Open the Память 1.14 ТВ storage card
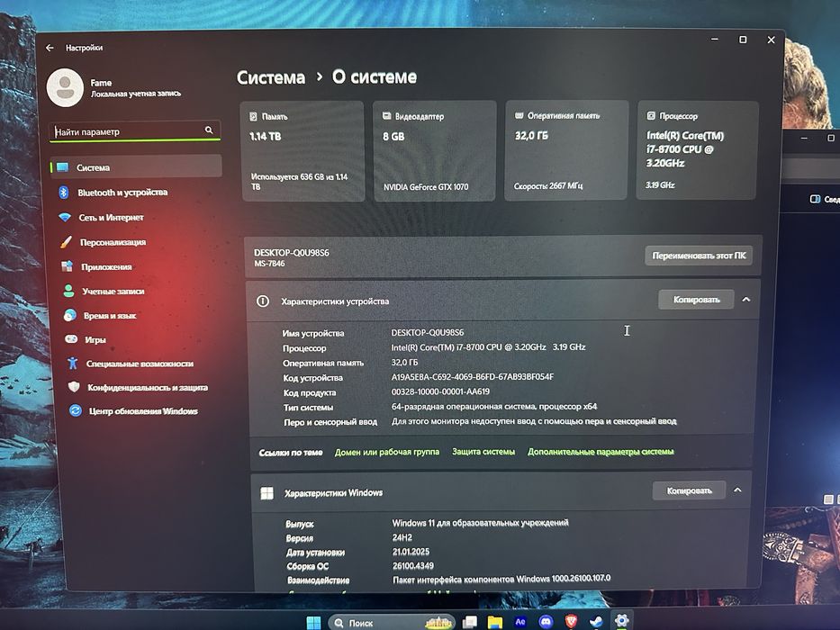The image size is (840, 630). tap(303, 151)
